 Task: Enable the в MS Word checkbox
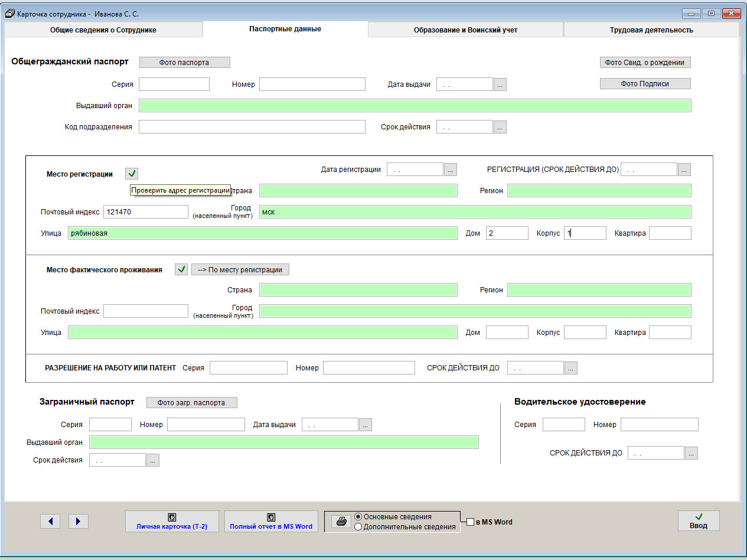pyautogui.click(x=470, y=522)
